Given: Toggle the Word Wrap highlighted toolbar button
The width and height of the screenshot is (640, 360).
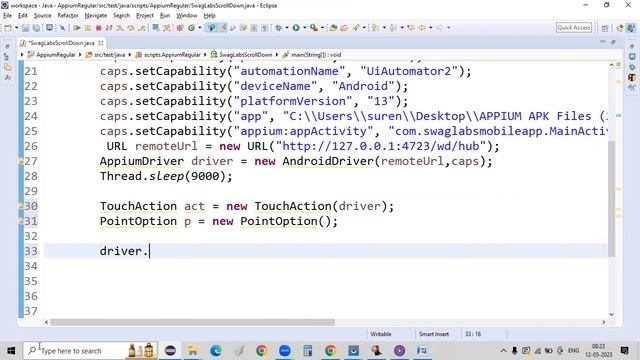Looking at the screenshot, I should 223,28.
